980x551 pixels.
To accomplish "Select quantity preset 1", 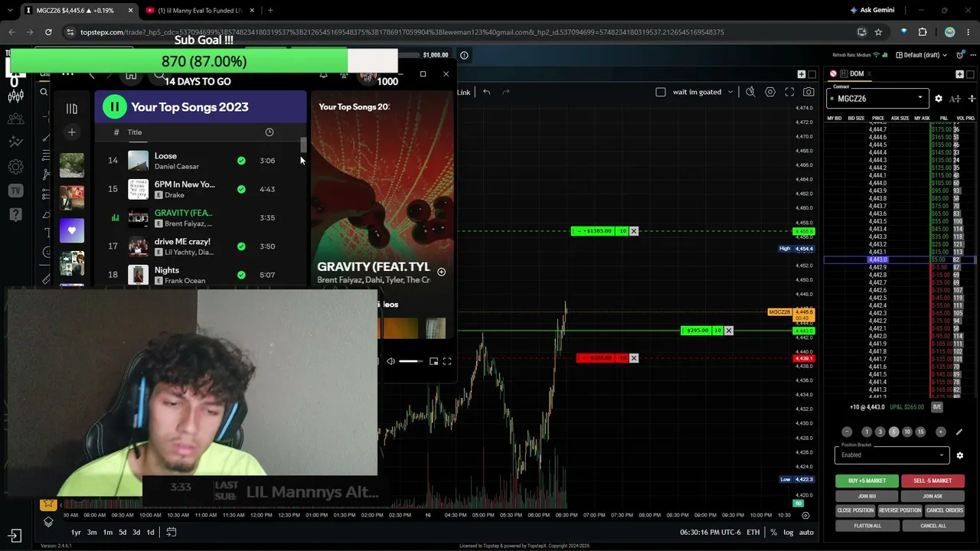I will (x=867, y=432).
